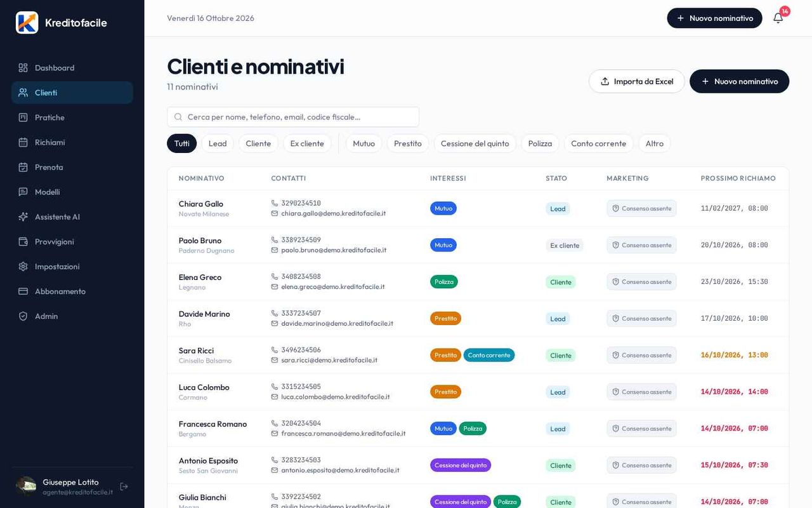Click the Richiami calendar icon in sidebar
Viewport: 812px width, 508px height.
click(x=23, y=142)
